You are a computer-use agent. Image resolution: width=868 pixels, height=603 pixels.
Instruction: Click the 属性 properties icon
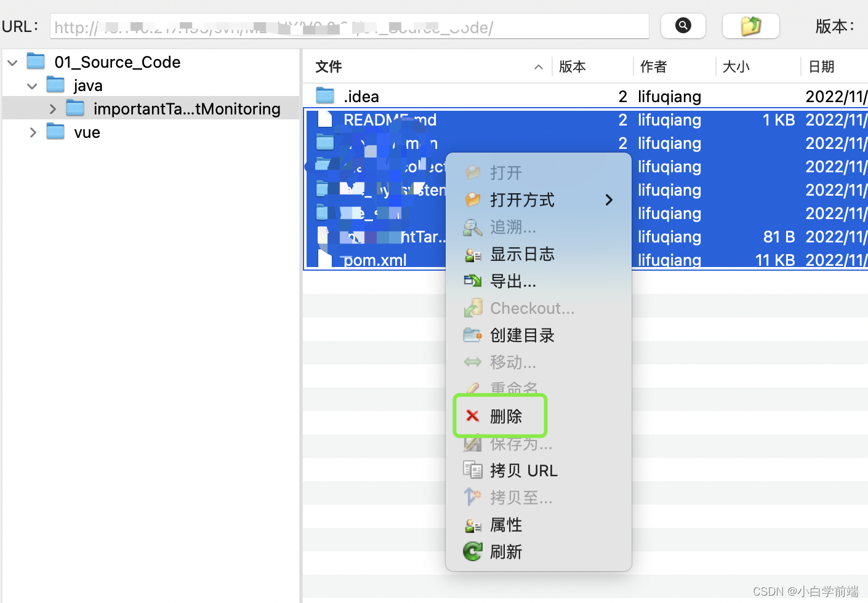472,524
